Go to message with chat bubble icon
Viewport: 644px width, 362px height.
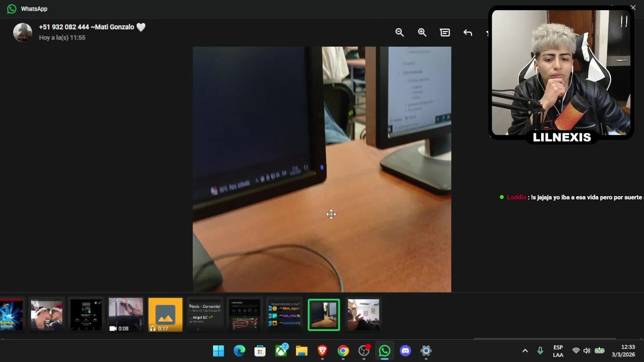pos(445,33)
